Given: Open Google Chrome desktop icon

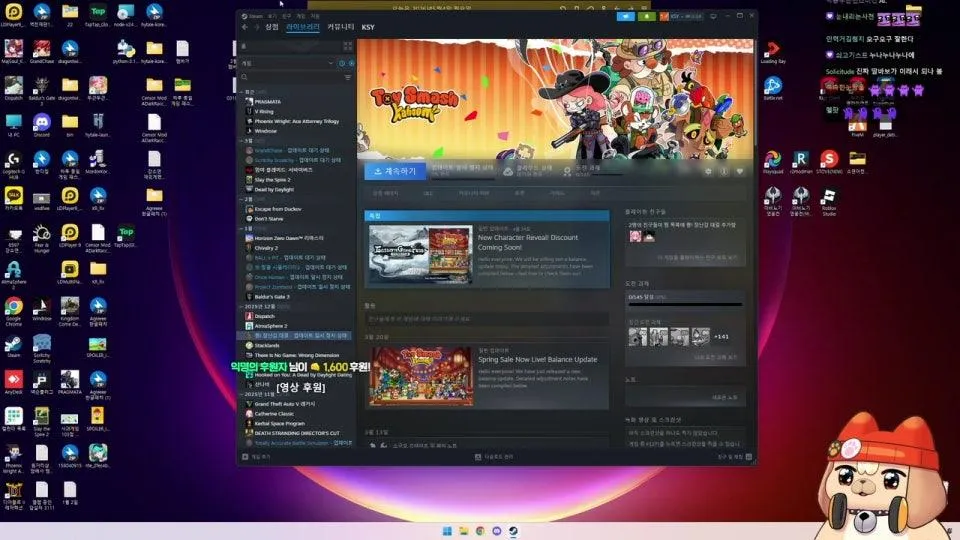Looking at the screenshot, I should (13, 310).
